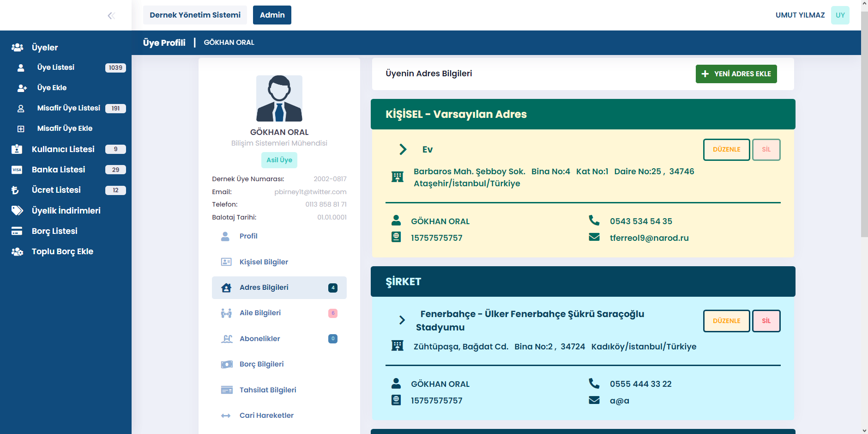868x434 pixels.
Task: Click the Misafir Üye Ekle plus icon
Action: [21, 129]
